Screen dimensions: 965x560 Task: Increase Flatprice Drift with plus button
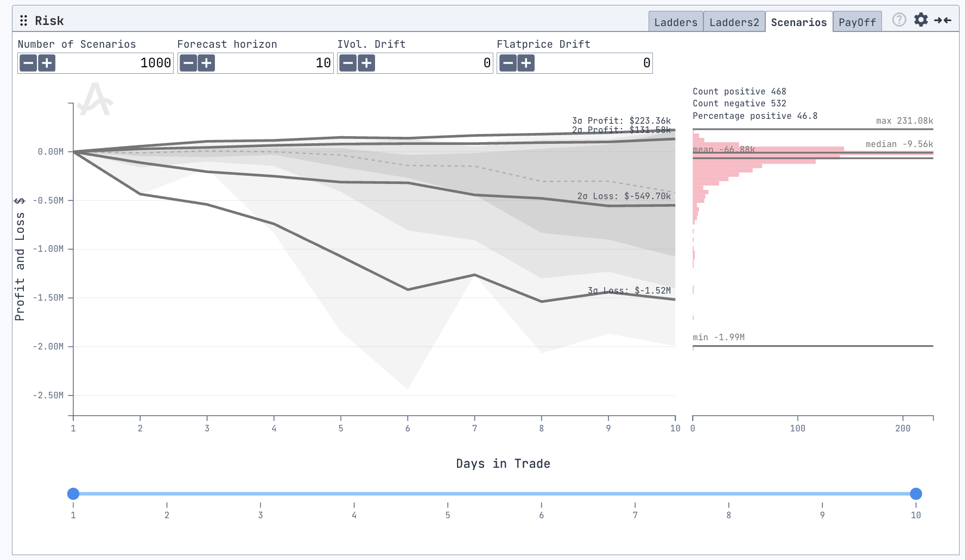point(526,63)
